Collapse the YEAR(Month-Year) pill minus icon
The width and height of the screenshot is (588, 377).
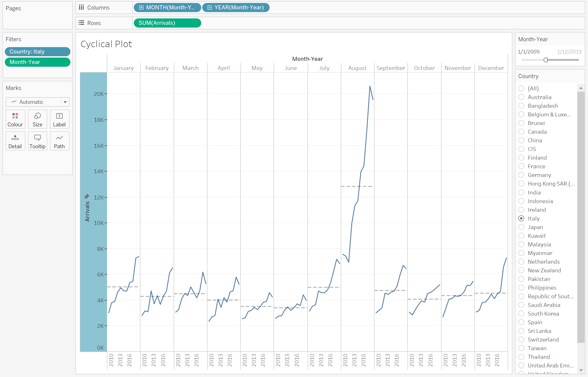209,7
